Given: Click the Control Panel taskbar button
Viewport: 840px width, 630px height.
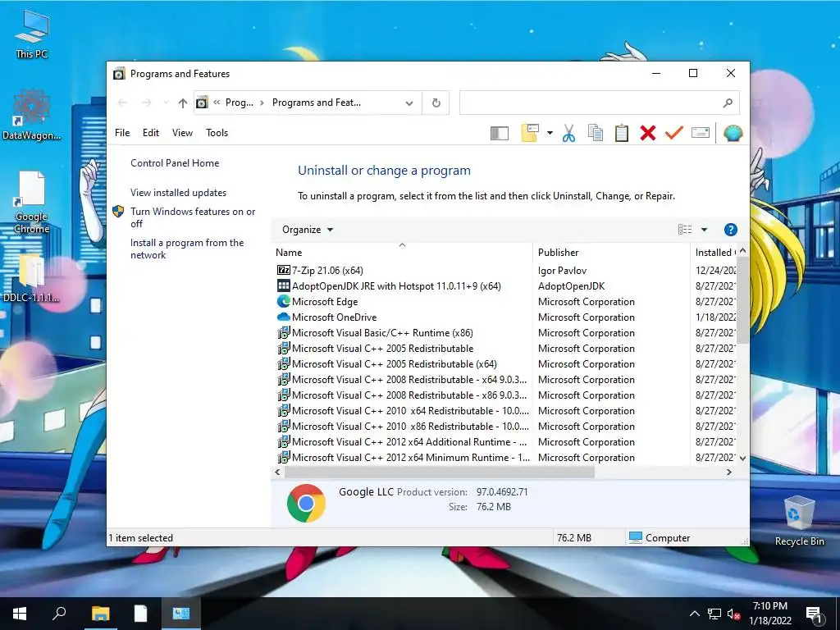Looking at the screenshot, I should point(180,614).
